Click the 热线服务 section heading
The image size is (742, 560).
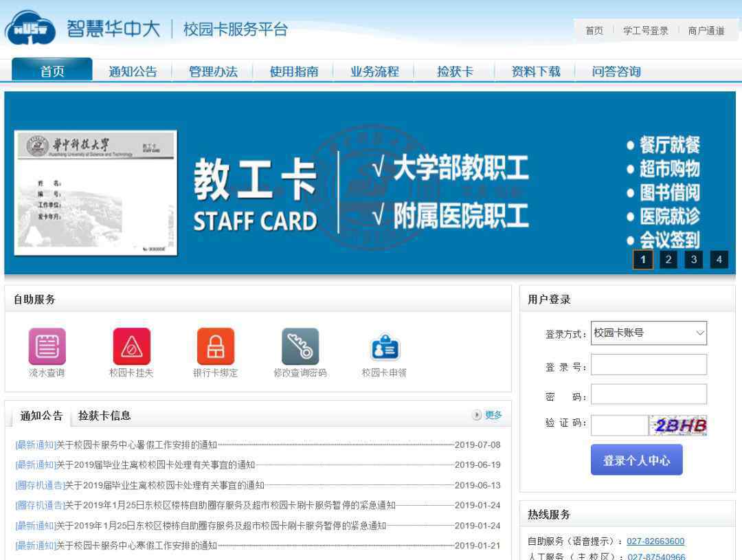[x=550, y=514]
